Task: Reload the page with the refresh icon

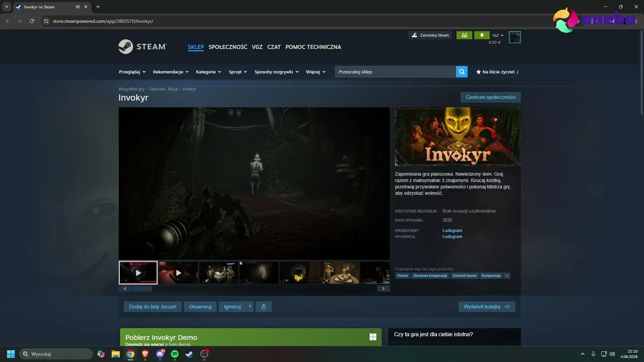Action: coord(32,21)
